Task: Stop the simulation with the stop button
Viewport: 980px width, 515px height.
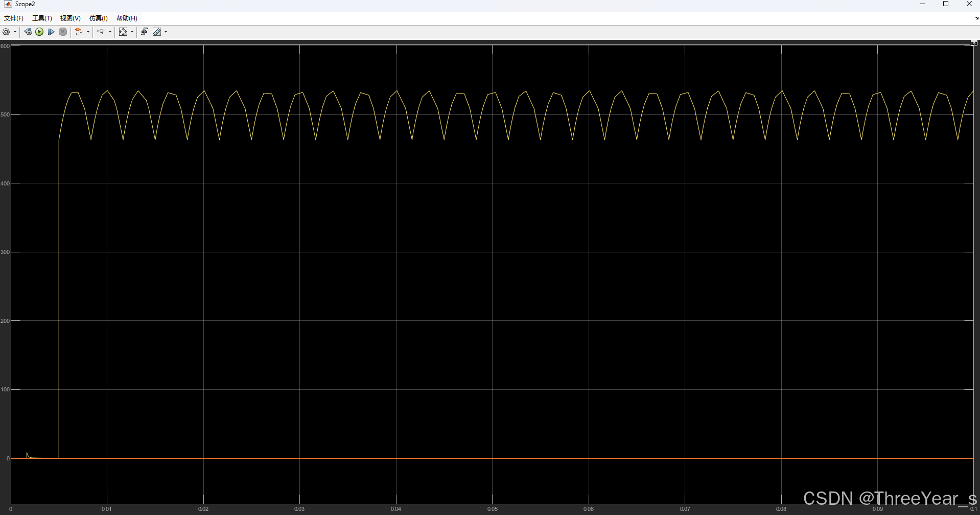Action: (x=63, y=32)
